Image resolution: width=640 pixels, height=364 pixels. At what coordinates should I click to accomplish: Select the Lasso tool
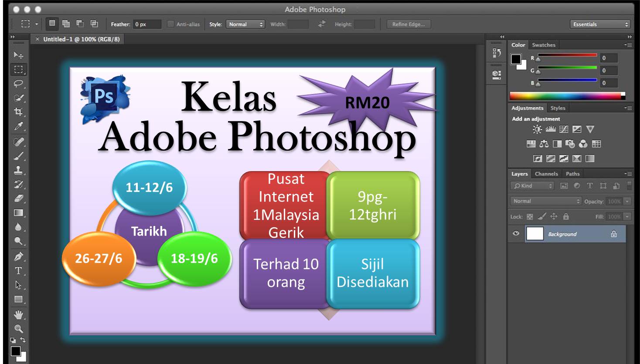(18, 83)
